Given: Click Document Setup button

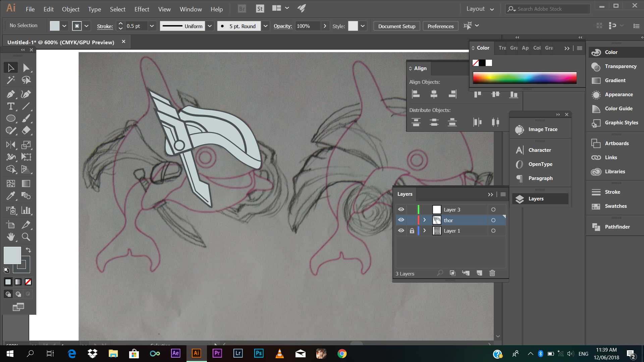Looking at the screenshot, I should (396, 26).
